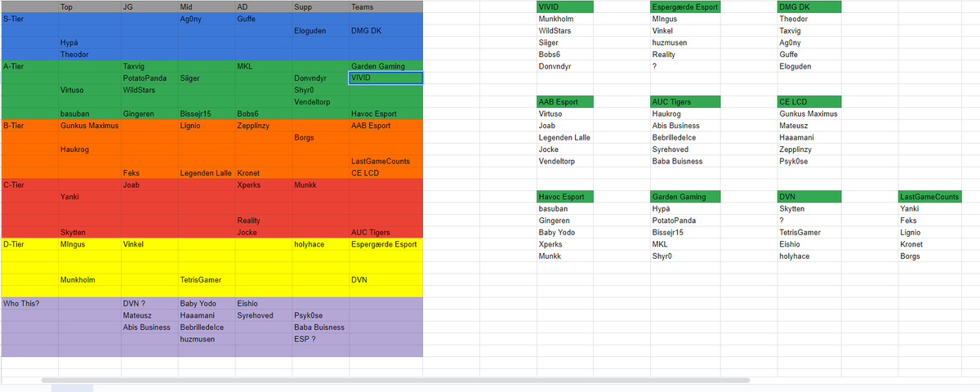Select 'Jocke' under the AAB Esport roster
The width and height of the screenshot is (980, 392).
point(564,149)
